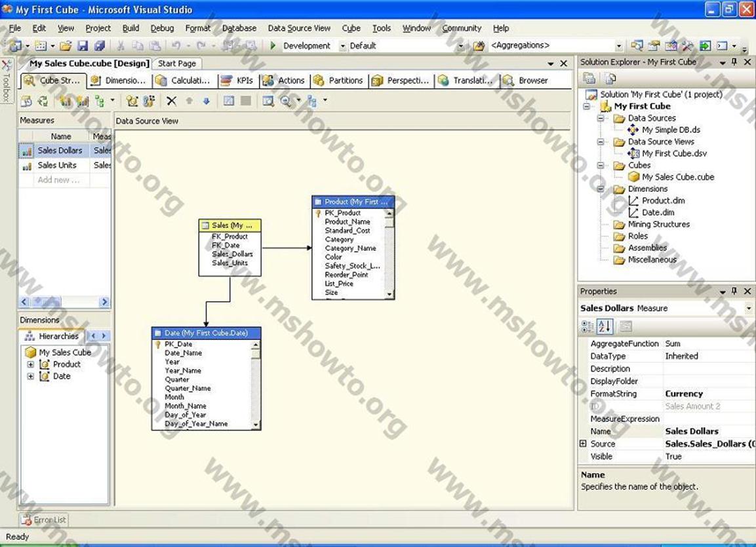Click the New Linked Object icon

pyautogui.click(x=149, y=101)
